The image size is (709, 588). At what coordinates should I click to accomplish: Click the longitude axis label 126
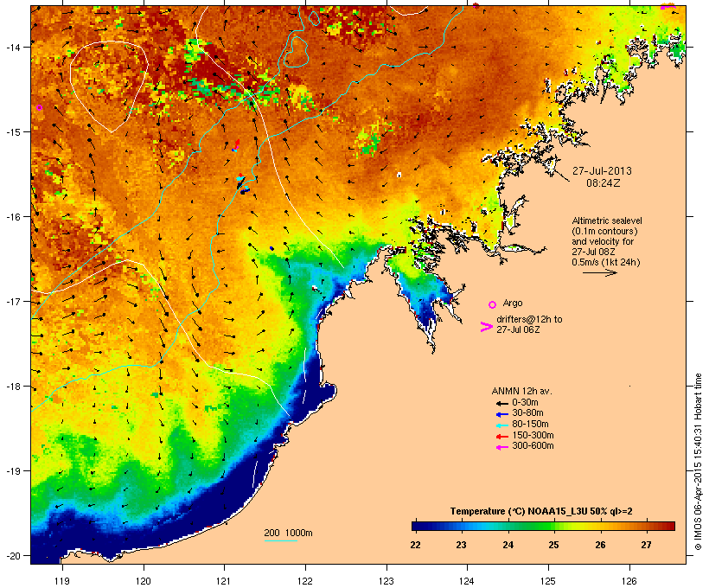tap(629, 581)
